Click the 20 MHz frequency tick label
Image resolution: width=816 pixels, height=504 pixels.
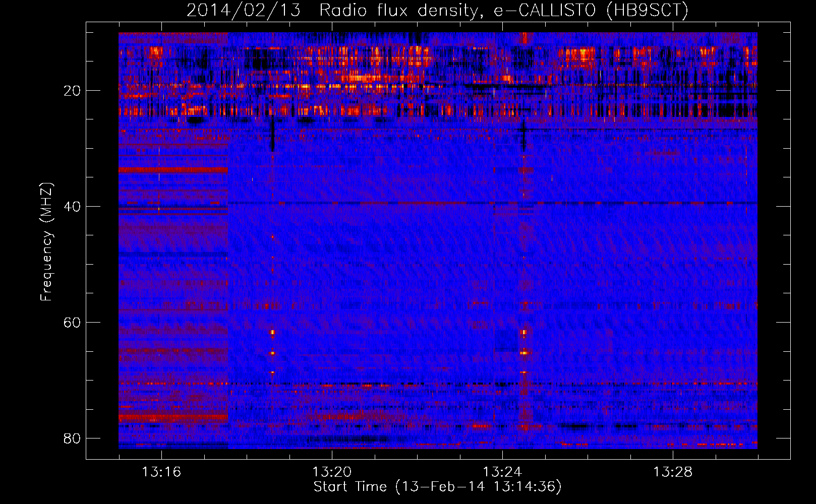click(72, 91)
